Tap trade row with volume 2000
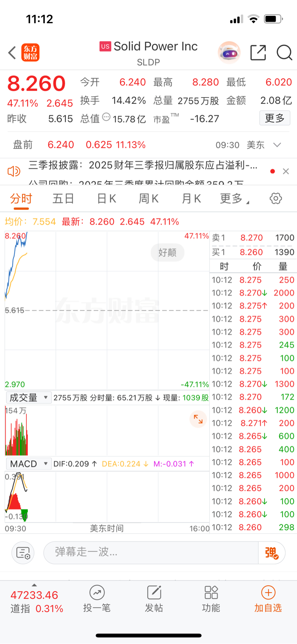297x644 pixels. (x=253, y=293)
